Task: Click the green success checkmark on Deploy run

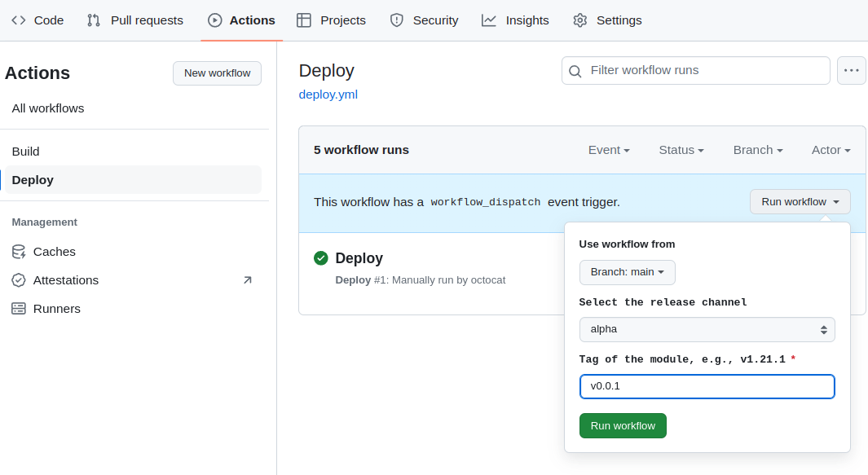Action: (320, 257)
